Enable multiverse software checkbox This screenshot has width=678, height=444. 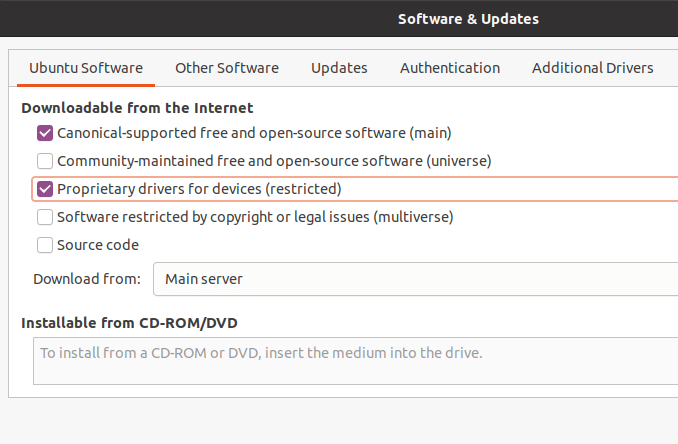[45, 217]
